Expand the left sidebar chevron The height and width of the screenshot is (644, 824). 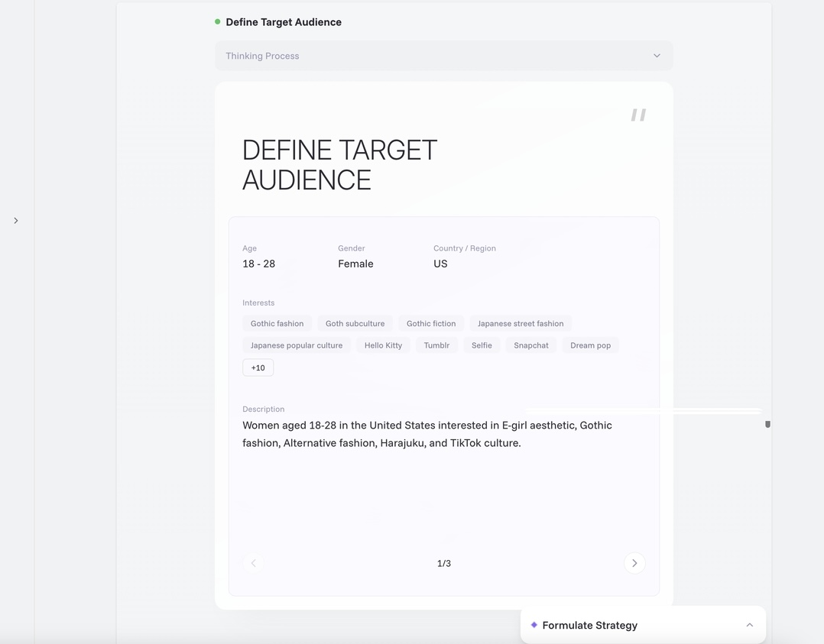coord(16,221)
